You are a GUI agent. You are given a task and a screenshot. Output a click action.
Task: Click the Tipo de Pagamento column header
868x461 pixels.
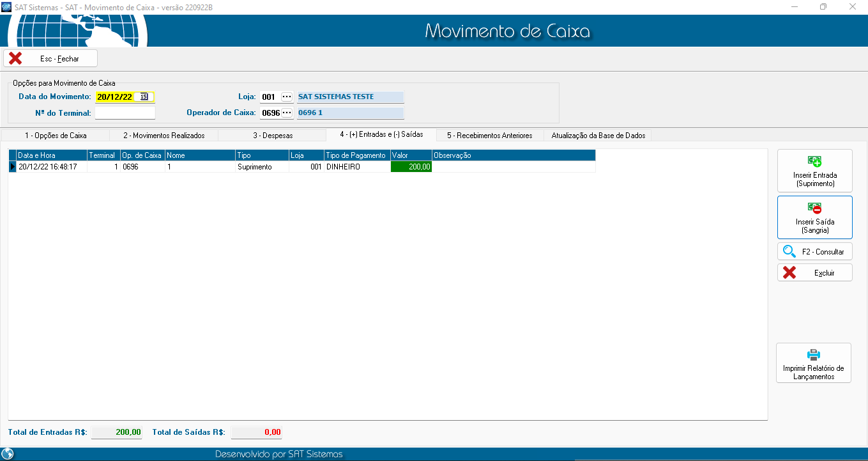[x=356, y=155]
